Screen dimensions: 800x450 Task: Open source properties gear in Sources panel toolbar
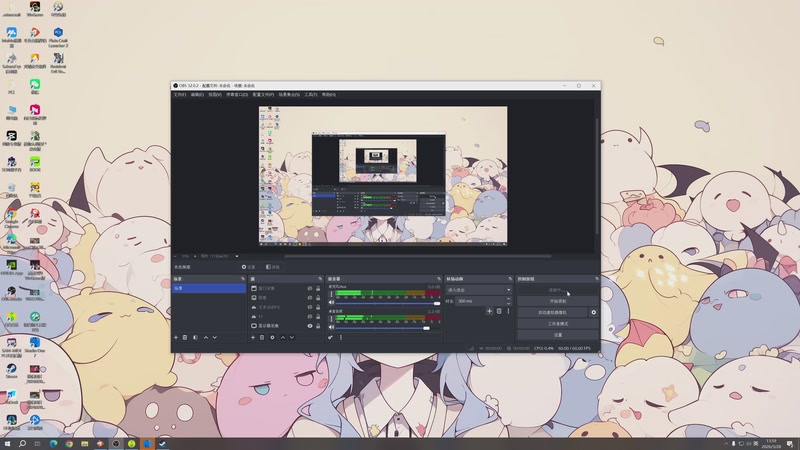coord(272,337)
